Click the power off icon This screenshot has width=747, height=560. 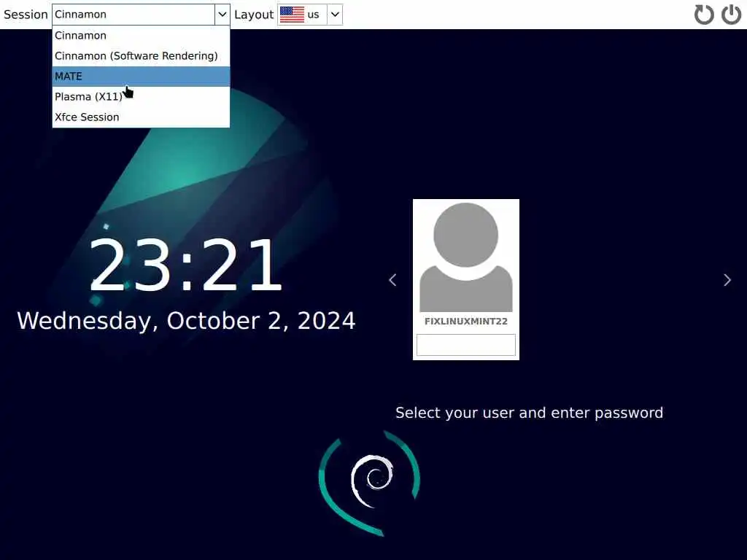click(x=731, y=15)
